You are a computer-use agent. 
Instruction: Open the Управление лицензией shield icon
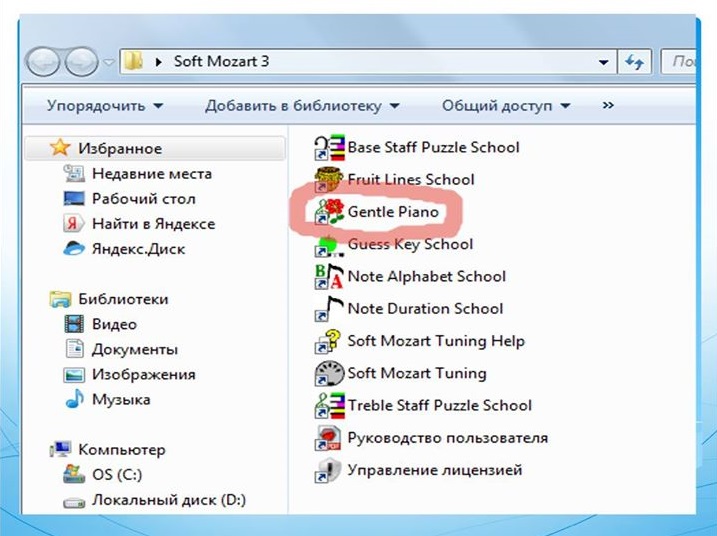pos(328,470)
